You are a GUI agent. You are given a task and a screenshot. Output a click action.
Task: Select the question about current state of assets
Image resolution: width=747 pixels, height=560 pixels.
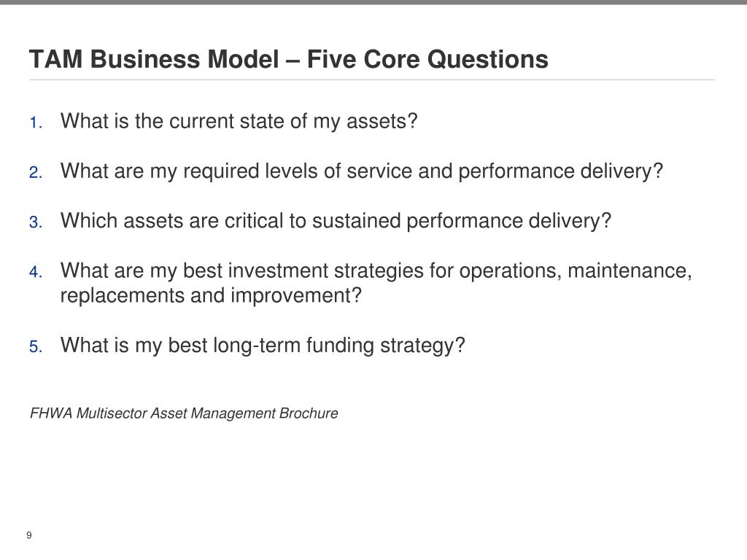tap(239, 121)
